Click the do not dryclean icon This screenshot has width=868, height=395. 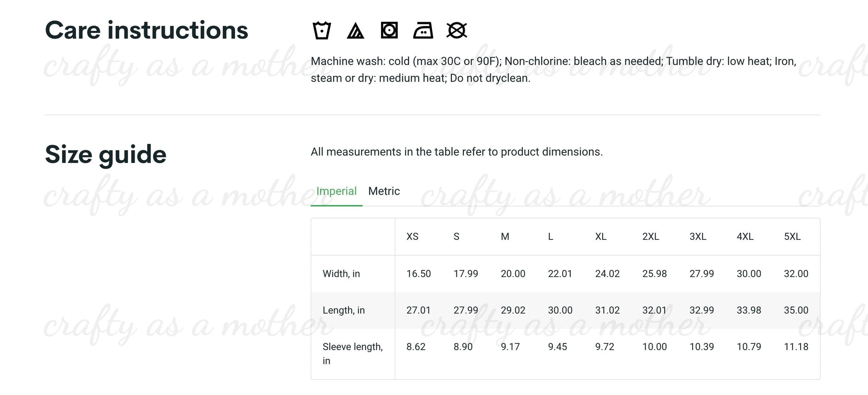pos(456,31)
